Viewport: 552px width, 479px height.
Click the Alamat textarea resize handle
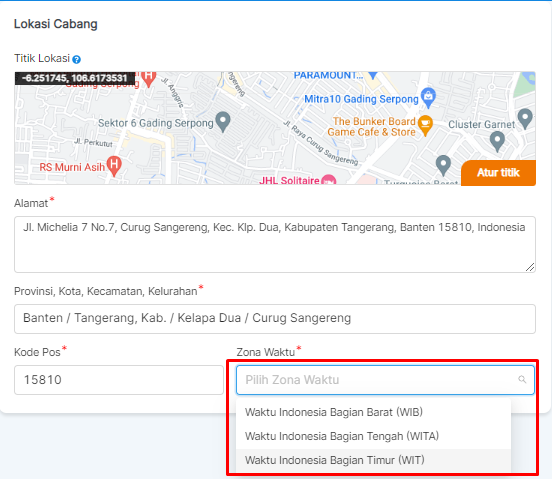530,267
